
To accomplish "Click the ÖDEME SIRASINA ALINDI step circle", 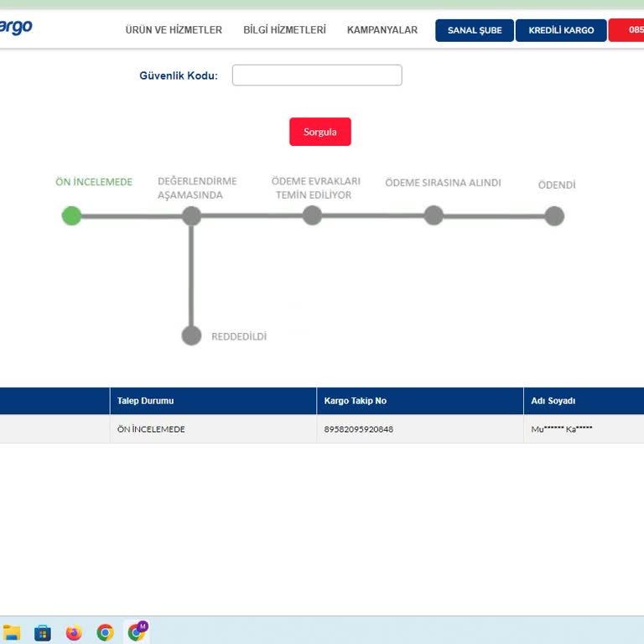I will [434, 216].
